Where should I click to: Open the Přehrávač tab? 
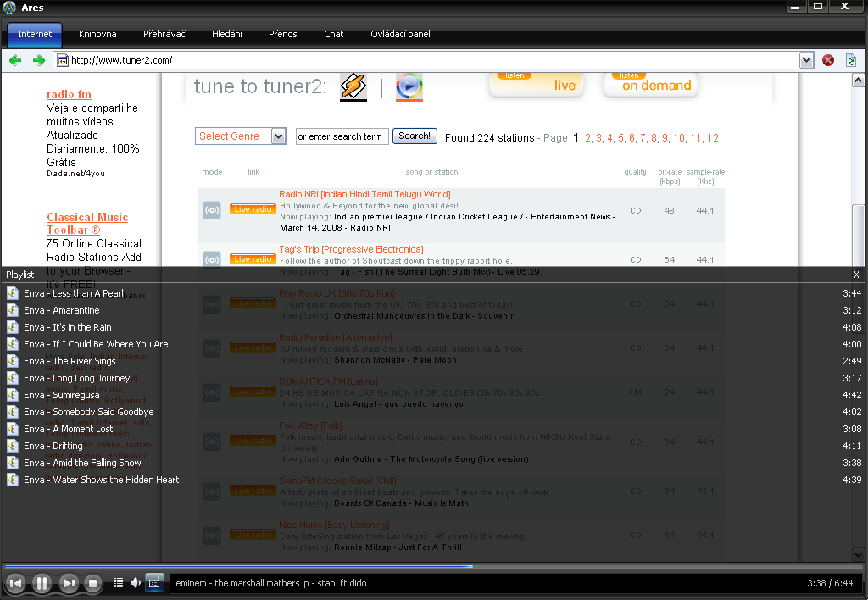(x=164, y=34)
